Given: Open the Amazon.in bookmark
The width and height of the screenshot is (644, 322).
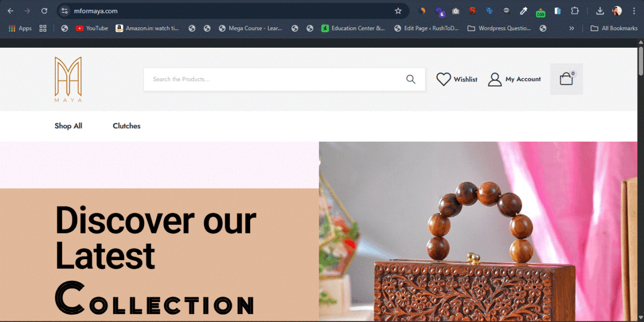Looking at the screenshot, I should pyautogui.click(x=148, y=28).
